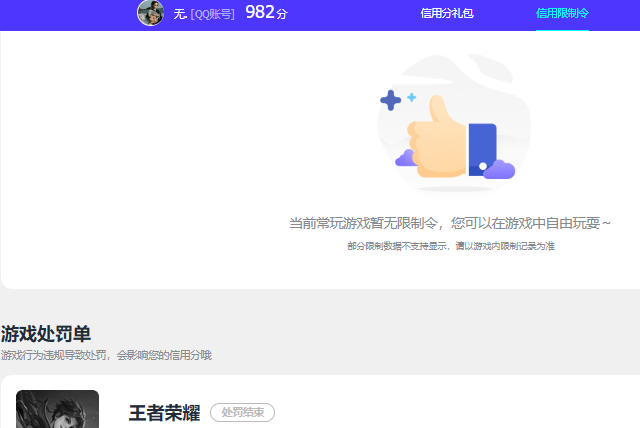Click the 982分 credit score

point(267,12)
